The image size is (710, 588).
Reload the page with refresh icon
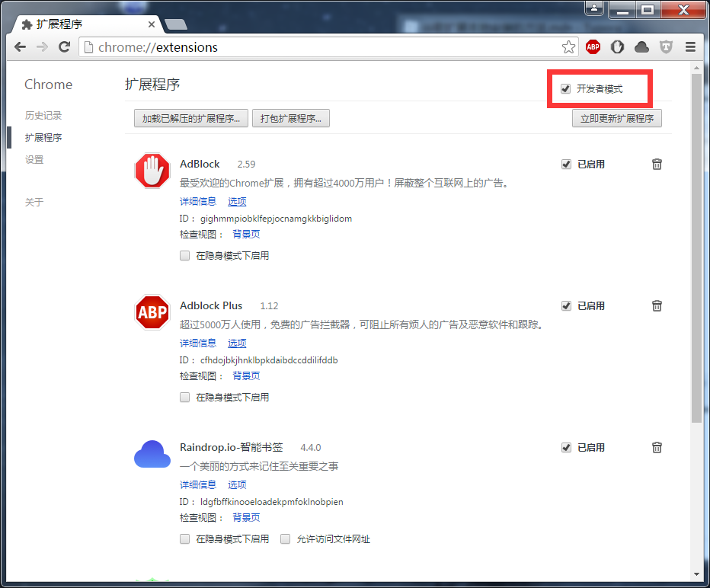65,47
